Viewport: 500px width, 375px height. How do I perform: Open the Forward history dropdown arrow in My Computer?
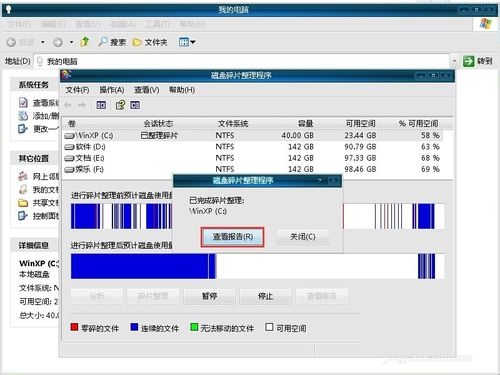[71, 42]
